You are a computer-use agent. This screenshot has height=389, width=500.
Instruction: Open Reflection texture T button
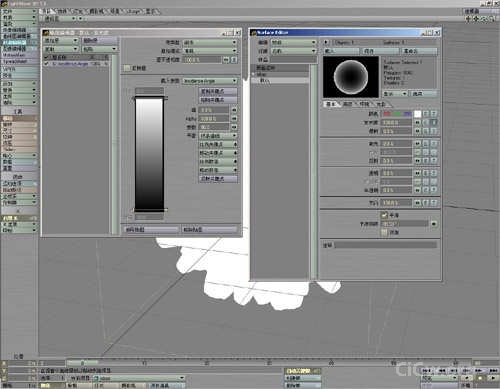click(x=434, y=161)
